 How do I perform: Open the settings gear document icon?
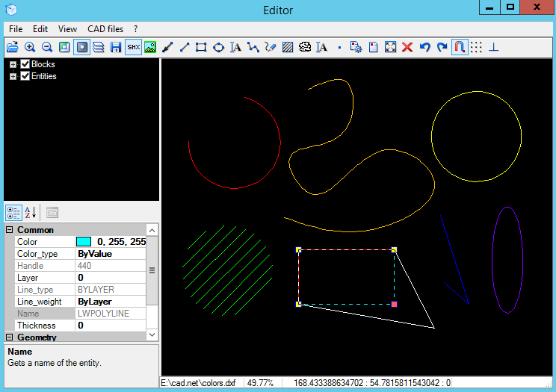click(x=356, y=47)
